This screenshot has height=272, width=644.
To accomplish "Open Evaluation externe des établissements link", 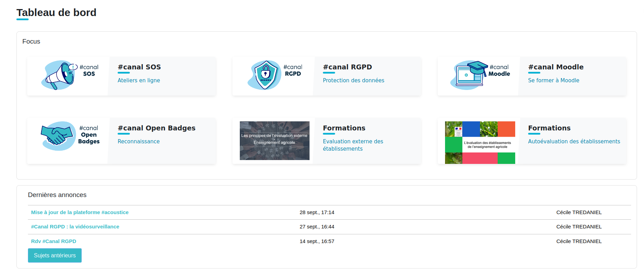I will click(x=353, y=145).
